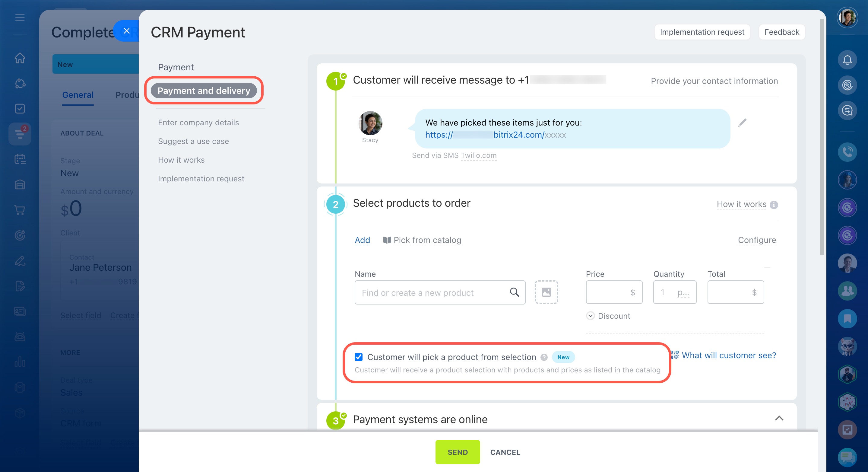Uncheck Customer will pick a product checkbox
868x472 pixels.
pyautogui.click(x=359, y=357)
